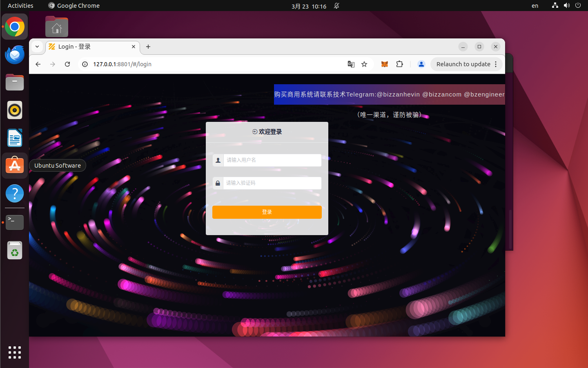This screenshot has width=588, height=368.
Task: Open the Google Translate page icon
Action: tap(351, 64)
